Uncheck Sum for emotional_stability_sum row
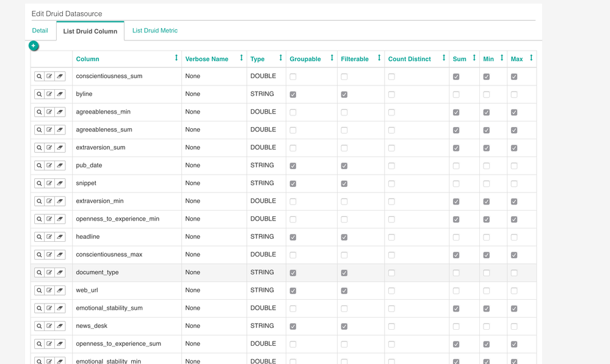 pos(456,308)
